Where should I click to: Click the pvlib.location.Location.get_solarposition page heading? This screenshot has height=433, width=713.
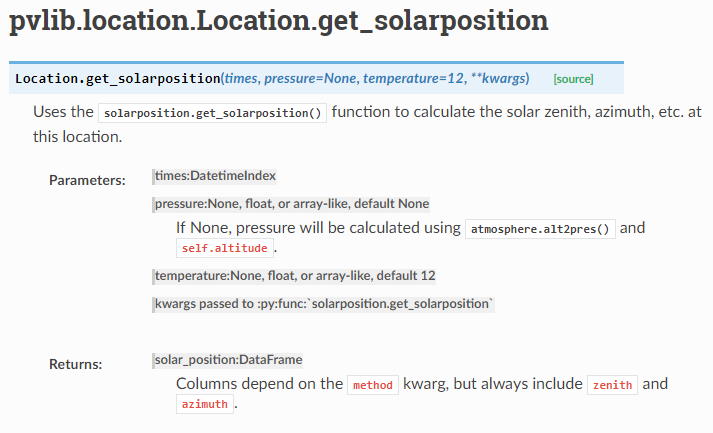278,22
